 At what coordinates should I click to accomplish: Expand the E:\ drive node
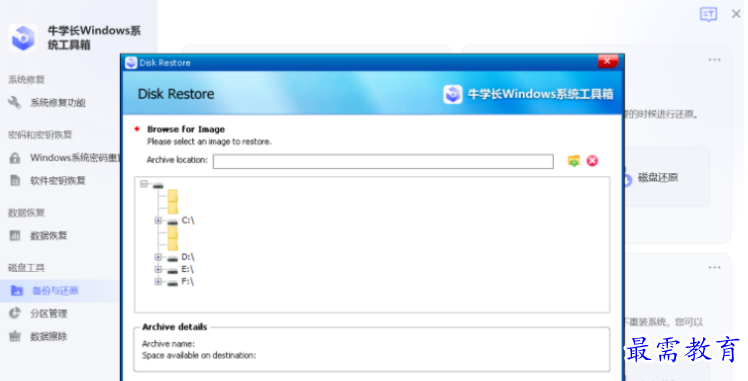pyautogui.click(x=158, y=269)
